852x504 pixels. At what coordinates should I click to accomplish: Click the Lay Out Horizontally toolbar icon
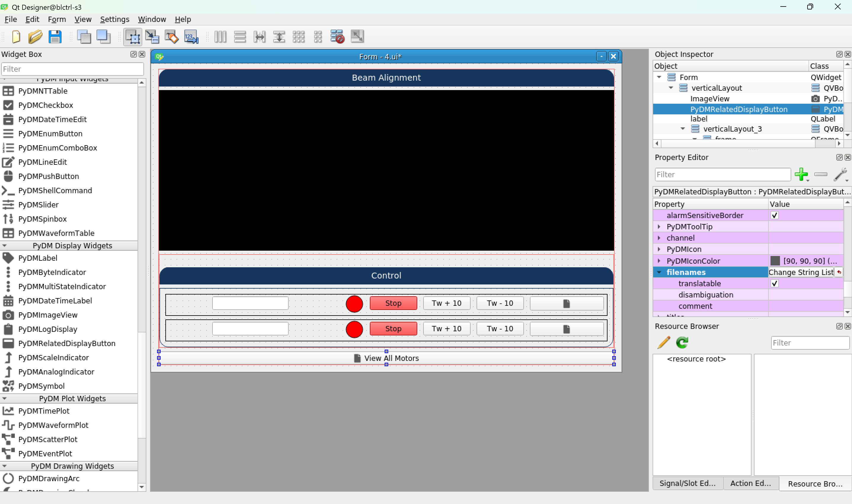(220, 36)
